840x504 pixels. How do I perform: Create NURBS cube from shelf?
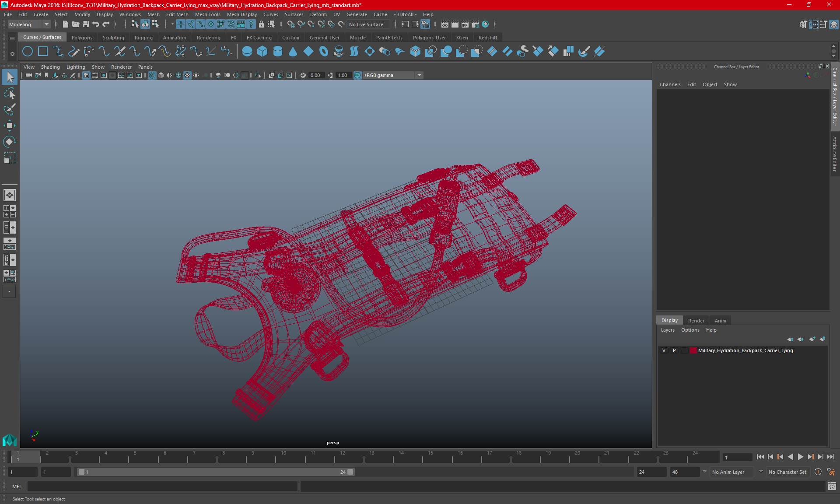point(262,52)
